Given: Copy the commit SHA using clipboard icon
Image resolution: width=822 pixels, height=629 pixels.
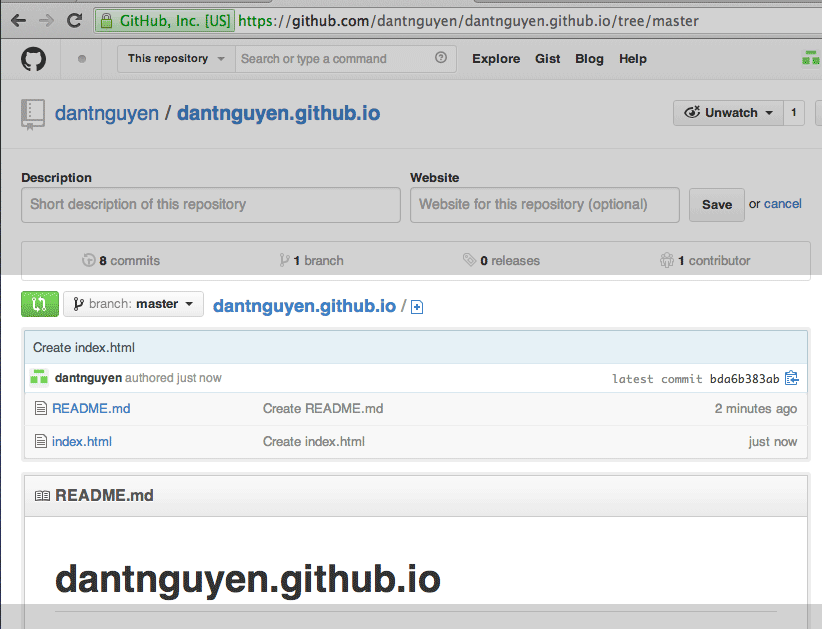Looking at the screenshot, I should click(791, 378).
